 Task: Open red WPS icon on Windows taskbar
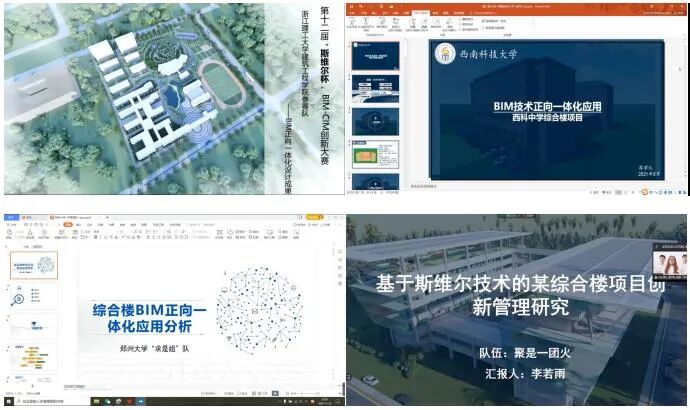tap(130, 402)
